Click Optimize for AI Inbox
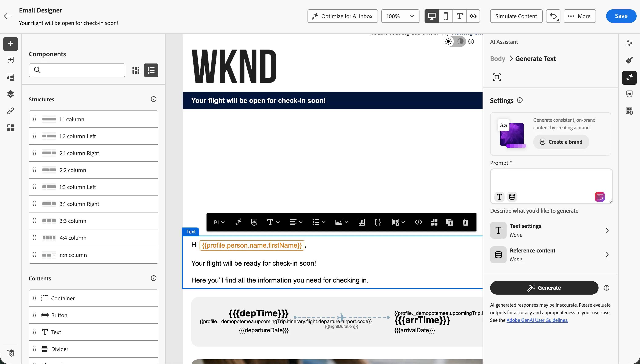 342,16
